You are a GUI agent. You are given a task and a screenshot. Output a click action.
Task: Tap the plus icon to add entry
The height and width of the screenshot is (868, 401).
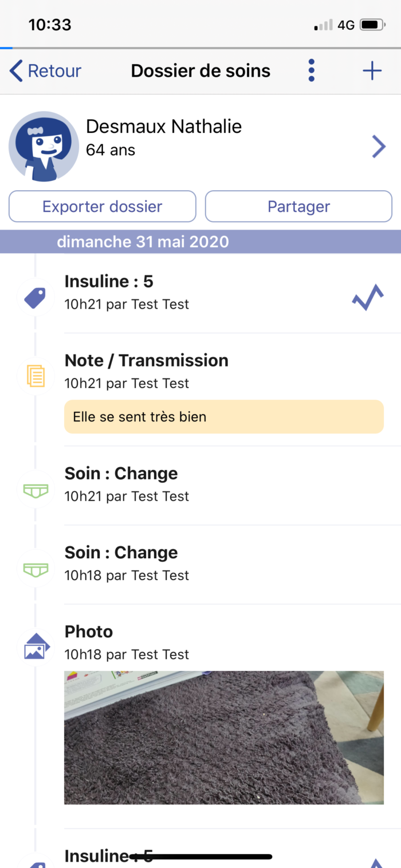point(372,71)
